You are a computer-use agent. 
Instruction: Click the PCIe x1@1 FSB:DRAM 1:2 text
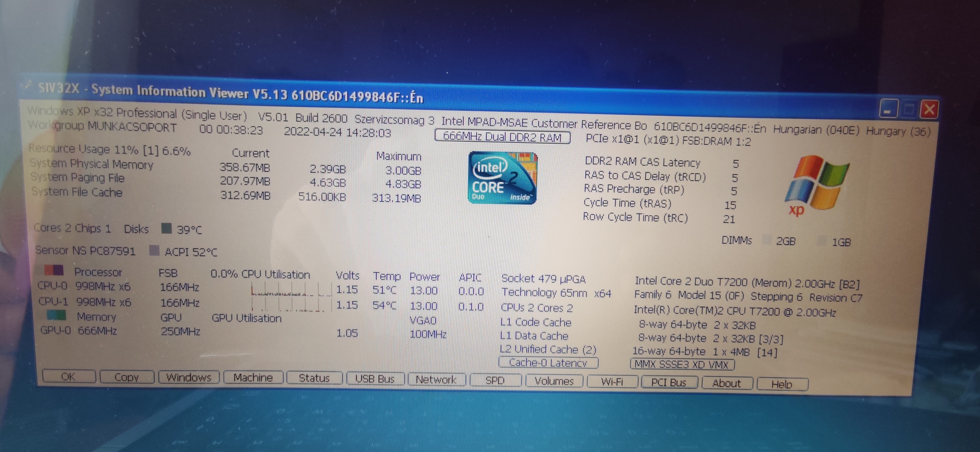pyautogui.click(x=669, y=140)
